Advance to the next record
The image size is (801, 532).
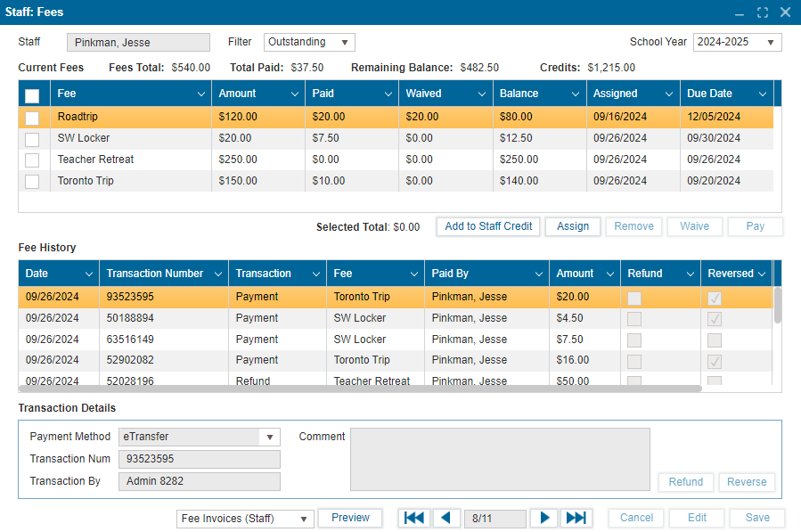coord(545,518)
